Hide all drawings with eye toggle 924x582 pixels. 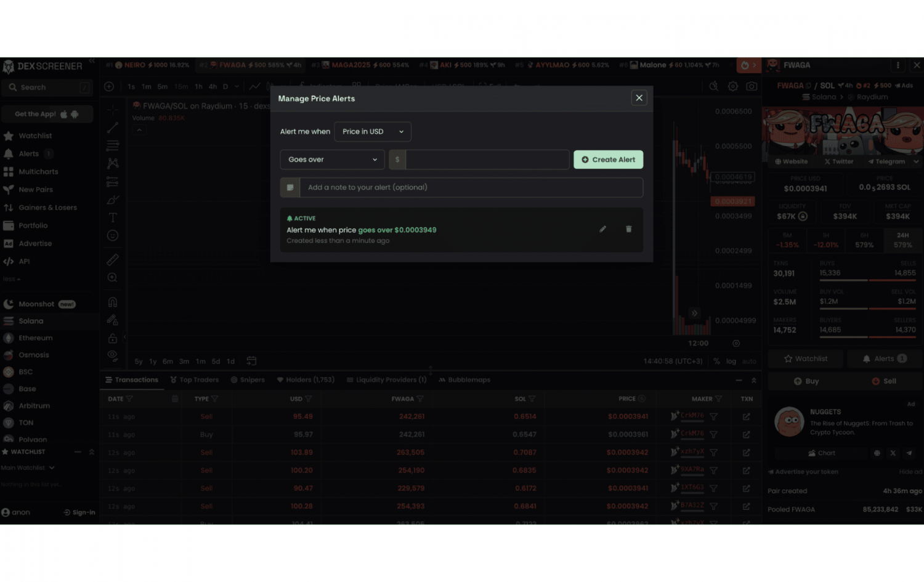(113, 355)
